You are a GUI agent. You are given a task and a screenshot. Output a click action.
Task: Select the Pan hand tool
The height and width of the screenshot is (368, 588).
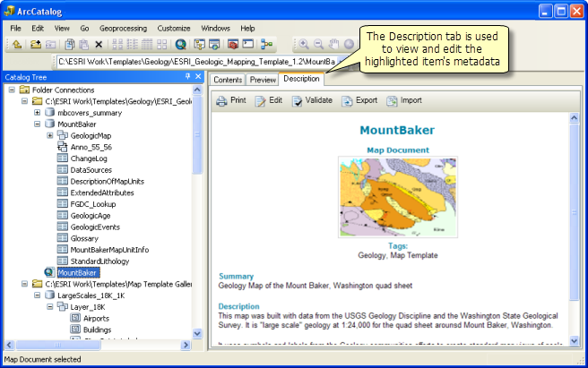333,45
